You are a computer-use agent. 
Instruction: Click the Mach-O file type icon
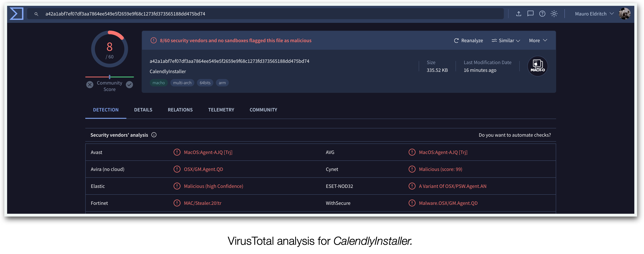[x=538, y=66]
